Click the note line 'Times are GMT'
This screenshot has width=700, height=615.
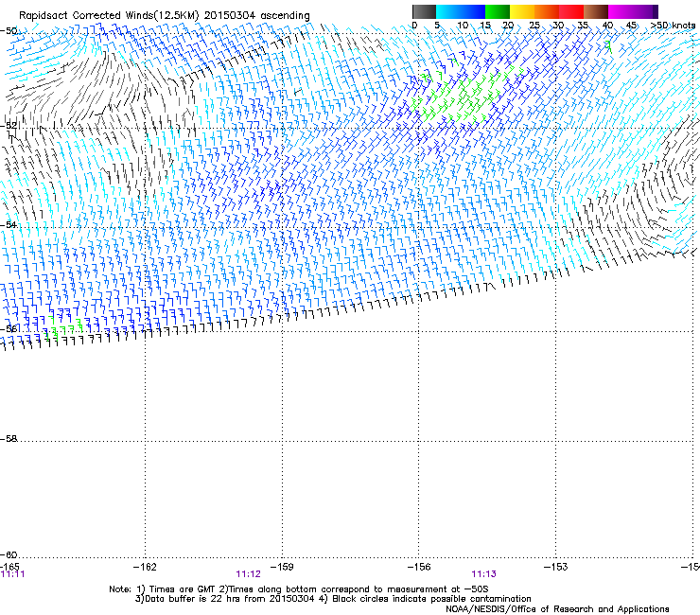(182, 589)
